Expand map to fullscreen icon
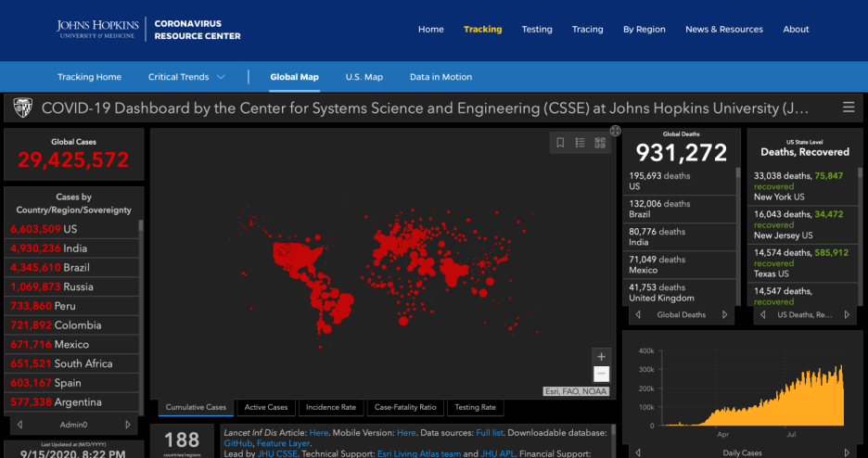 615,131
